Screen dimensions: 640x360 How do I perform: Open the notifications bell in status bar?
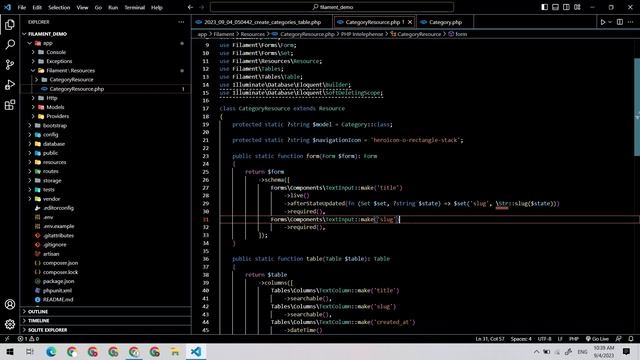coord(631,339)
